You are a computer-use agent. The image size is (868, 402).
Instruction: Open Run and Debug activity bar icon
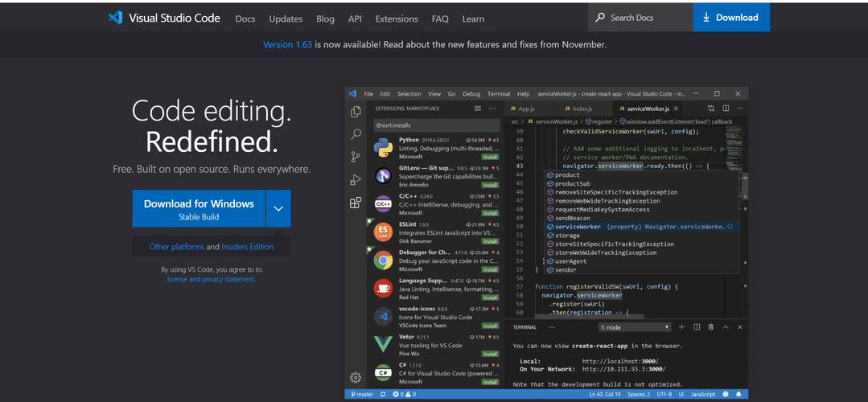point(356,180)
